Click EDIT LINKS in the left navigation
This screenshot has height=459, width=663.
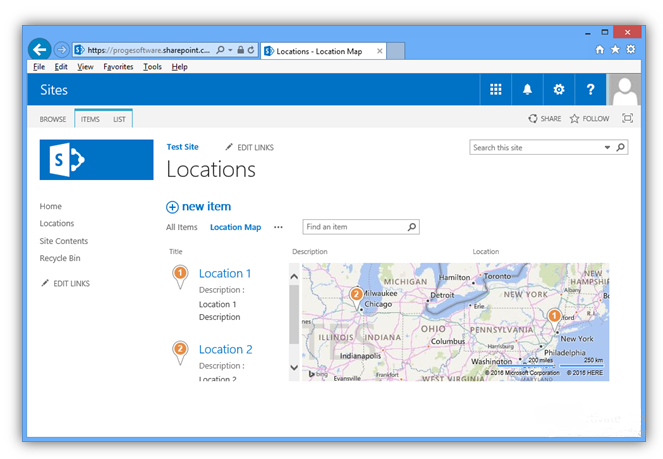66,283
